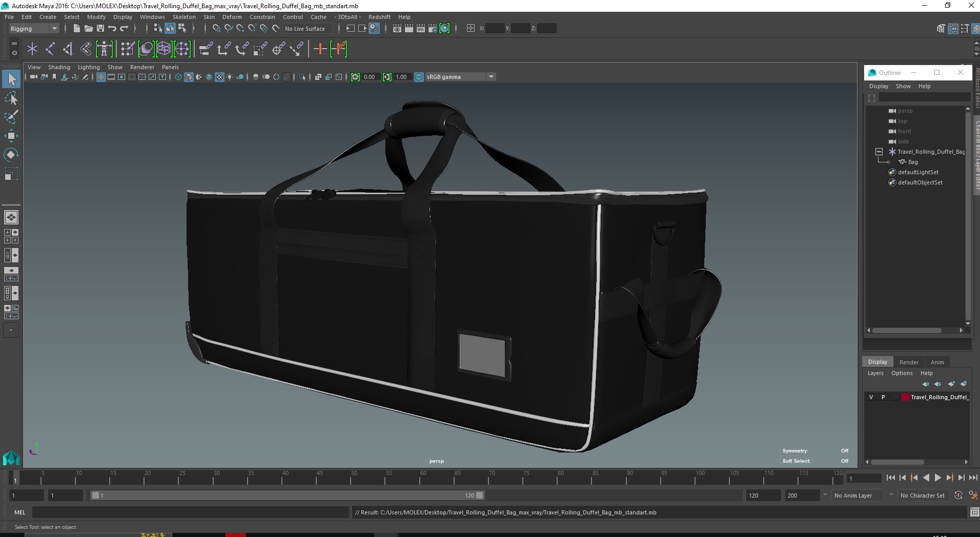The width and height of the screenshot is (980, 537).
Task: Toggle viewport grid display icon
Action: (x=101, y=77)
